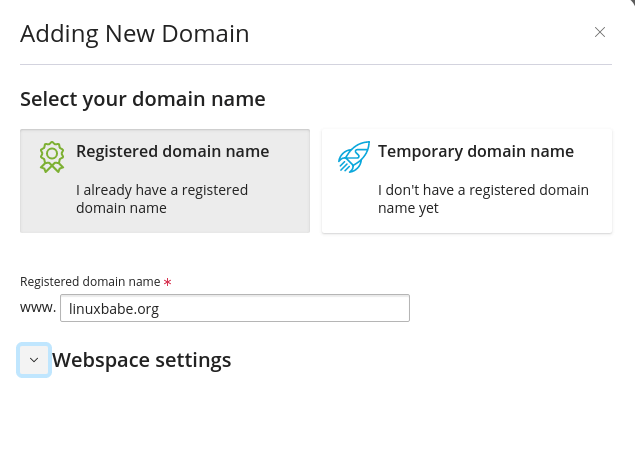This screenshot has width=635, height=463.
Task: Select the Temporary domain name option
Action: pos(475,152)
